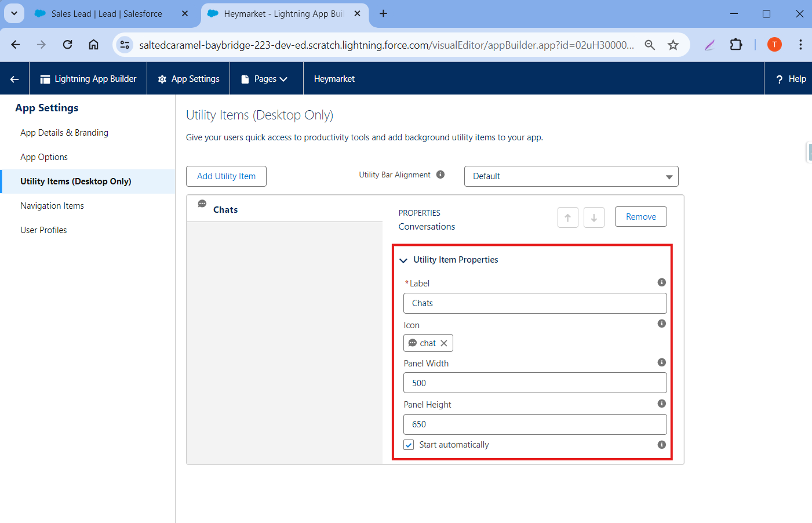The height and width of the screenshot is (523, 812).
Task: Click the Help question mark icon
Action: (780, 79)
